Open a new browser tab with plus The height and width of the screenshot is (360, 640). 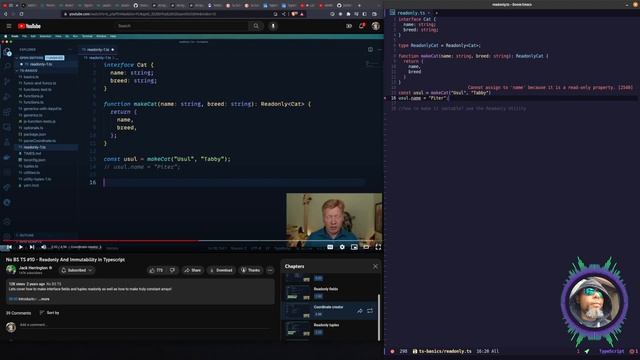click(x=359, y=5)
